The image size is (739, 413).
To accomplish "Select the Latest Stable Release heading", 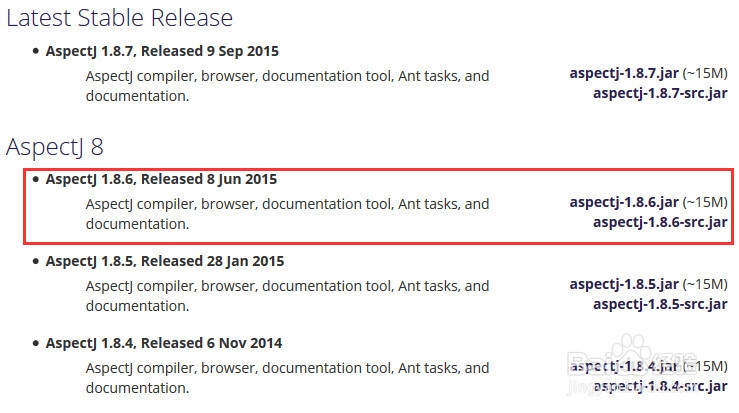I will 119,18.
